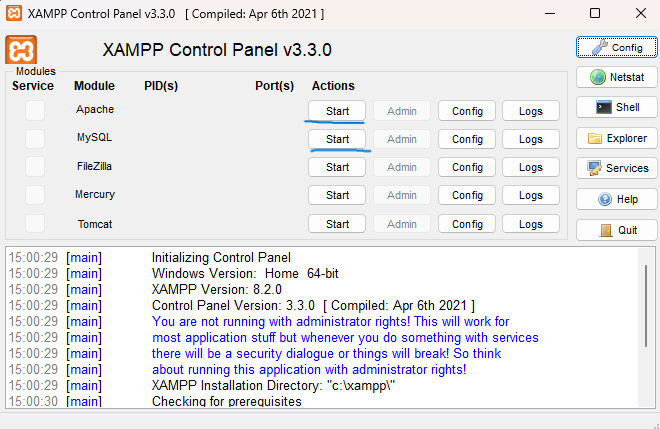Start the MySQL module
This screenshot has width=660, height=429.
tap(337, 139)
